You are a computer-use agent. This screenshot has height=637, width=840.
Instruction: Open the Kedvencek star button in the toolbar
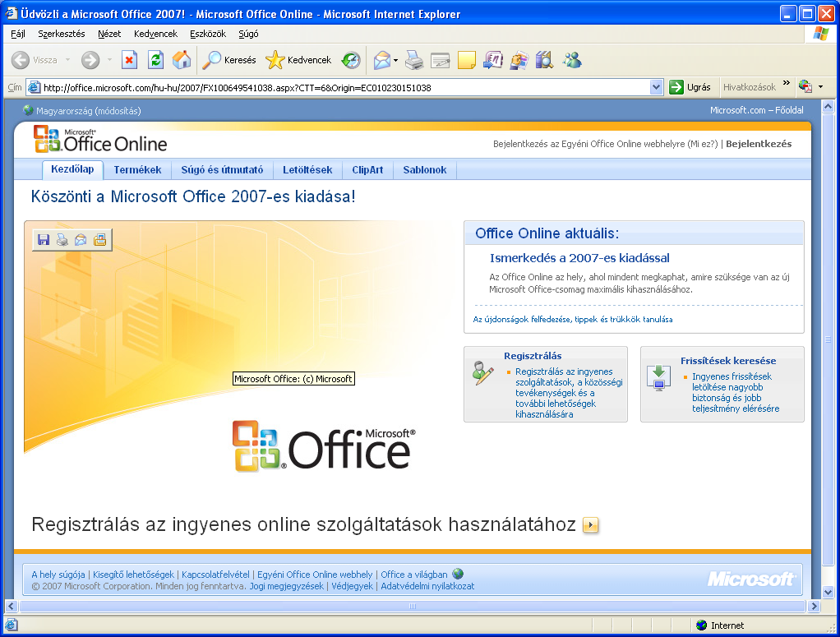(x=298, y=60)
